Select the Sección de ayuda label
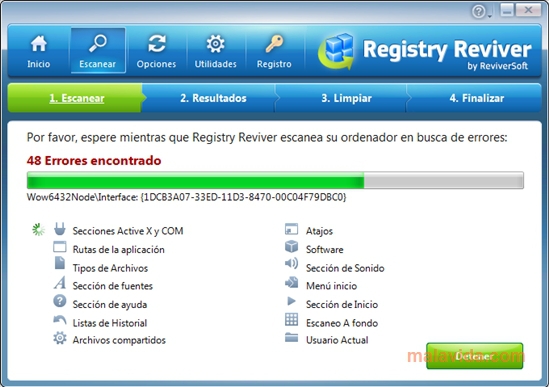This screenshot has height=387, width=549. pos(110,305)
